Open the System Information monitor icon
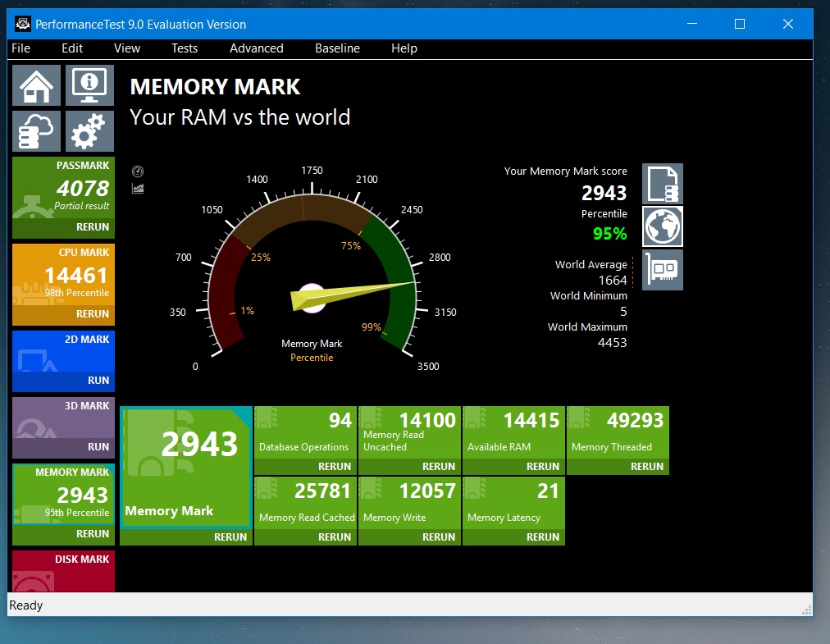 [89, 85]
